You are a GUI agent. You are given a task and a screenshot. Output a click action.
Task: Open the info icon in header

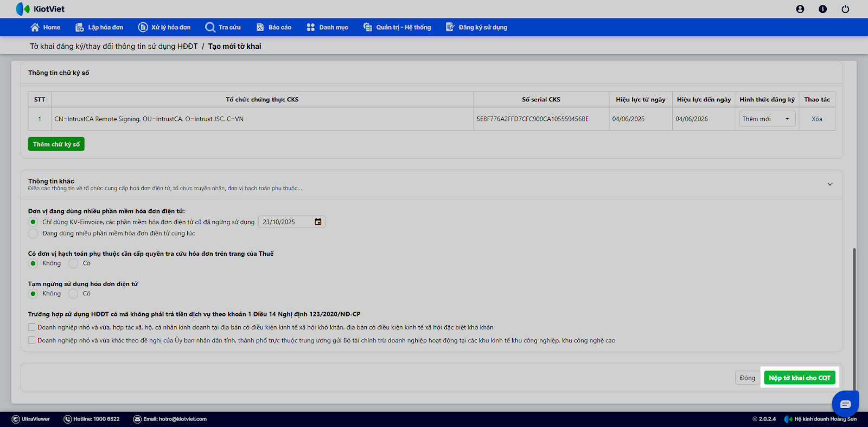[x=822, y=9]
